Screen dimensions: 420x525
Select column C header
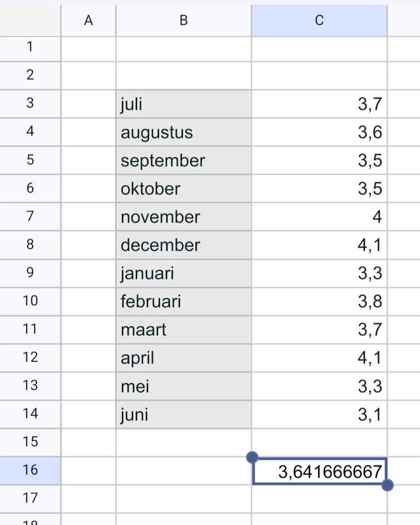(319, 21)
